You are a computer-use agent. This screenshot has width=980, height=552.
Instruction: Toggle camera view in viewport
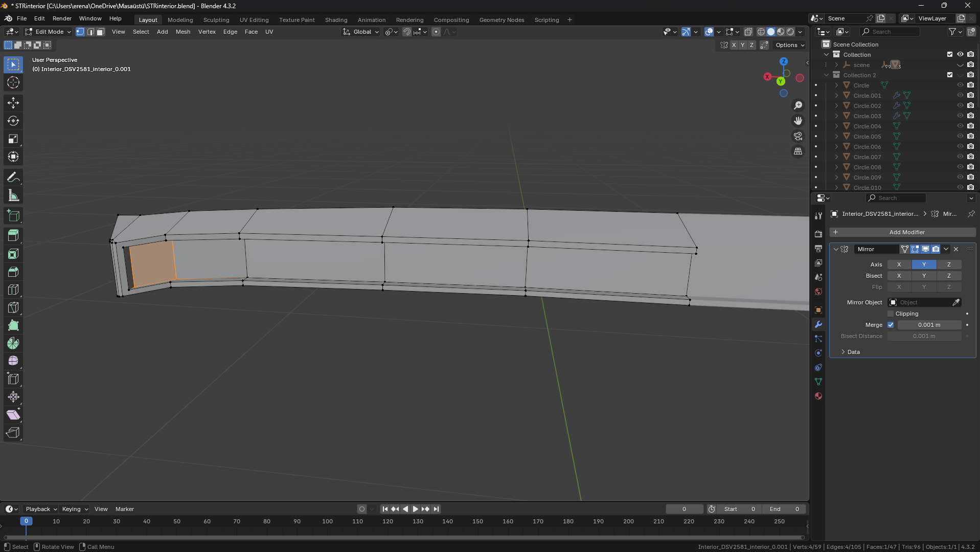click(x=798, y=136)
